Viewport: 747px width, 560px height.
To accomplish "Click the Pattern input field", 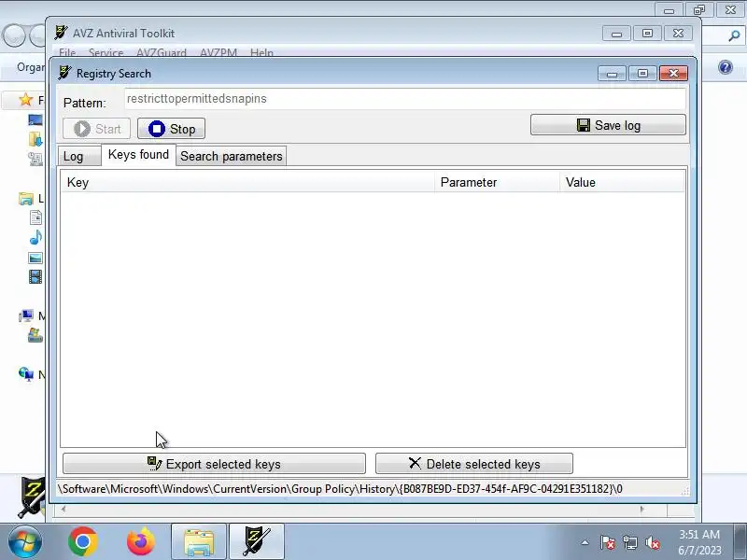I will click(x=405, y=99).
